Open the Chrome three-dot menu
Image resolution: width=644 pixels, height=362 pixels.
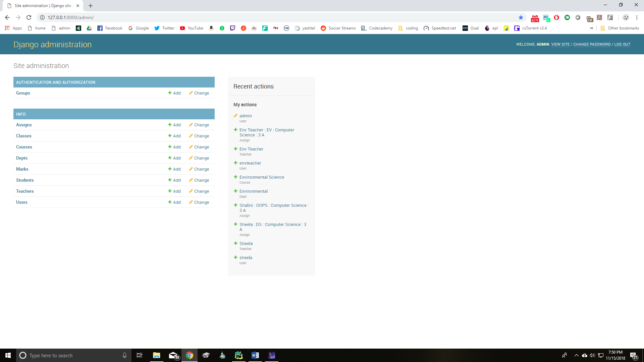point(637,17)
